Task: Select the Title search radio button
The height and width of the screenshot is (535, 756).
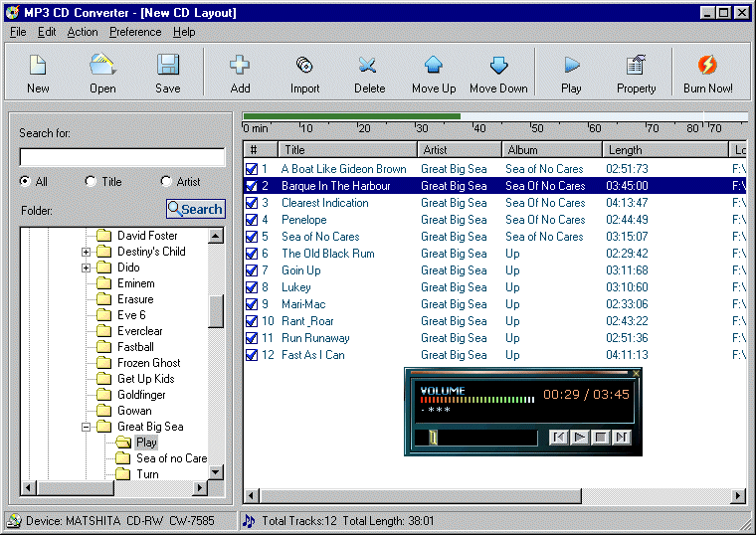Action: [91, 182]
